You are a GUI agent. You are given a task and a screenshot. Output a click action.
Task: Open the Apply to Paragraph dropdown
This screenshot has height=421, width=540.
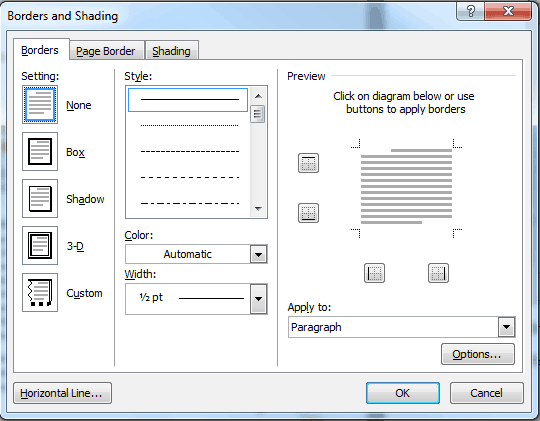click(402, 327)
